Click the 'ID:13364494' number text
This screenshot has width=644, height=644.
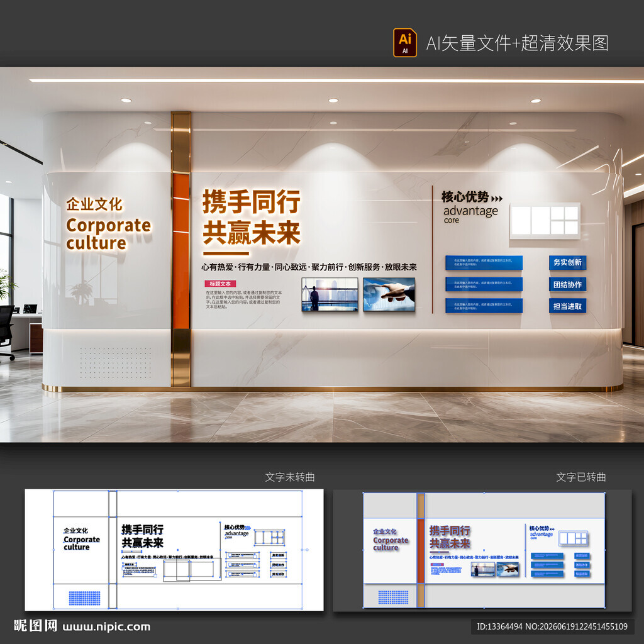tap(499, 627)
